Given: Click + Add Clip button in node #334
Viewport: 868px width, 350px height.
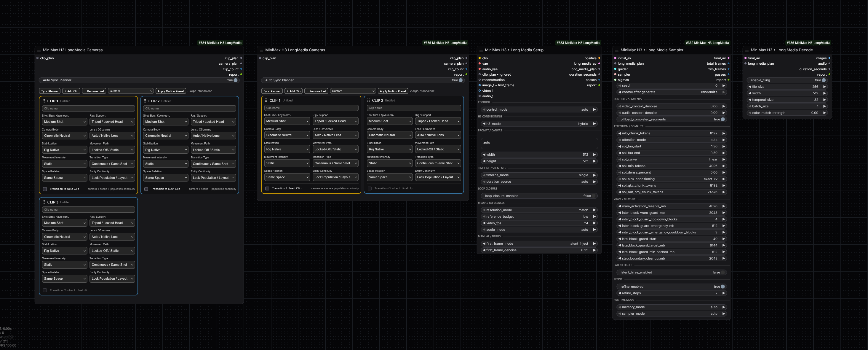Looking at the screenshot, I should click(x=71, y=91).
